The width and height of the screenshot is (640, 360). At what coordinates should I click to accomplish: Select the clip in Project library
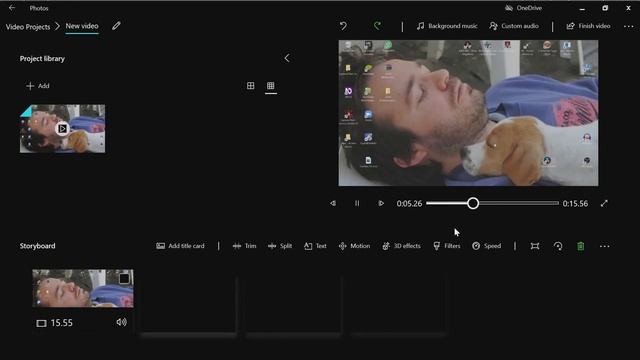coord(62,129)
